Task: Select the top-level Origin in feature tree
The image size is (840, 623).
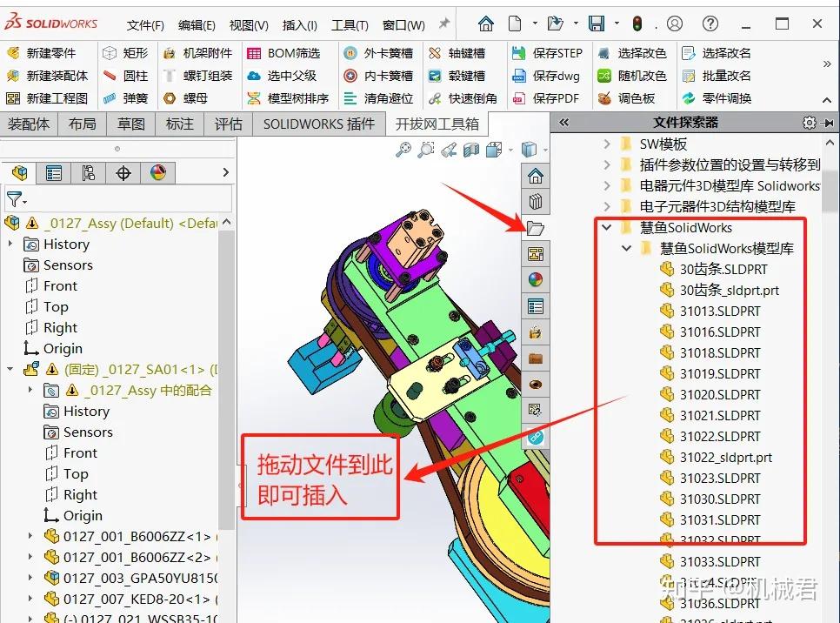Action: point(52,349)
